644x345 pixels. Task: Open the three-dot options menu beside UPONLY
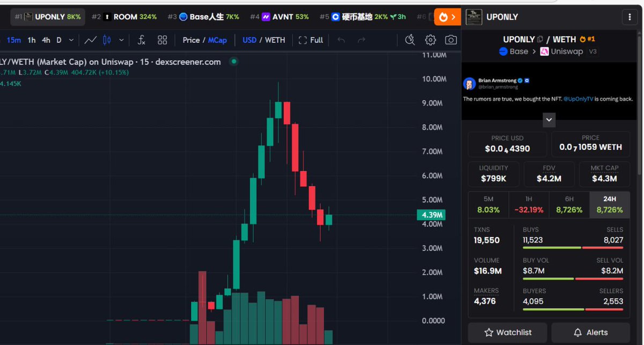pyautogui.click(x=628, y=17)
